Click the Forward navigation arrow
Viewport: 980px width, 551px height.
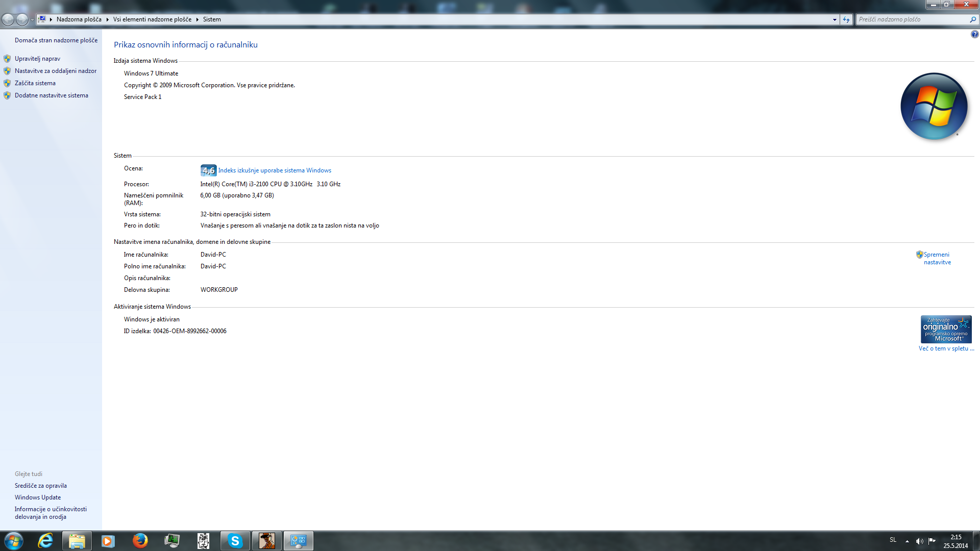pos(22,19)
